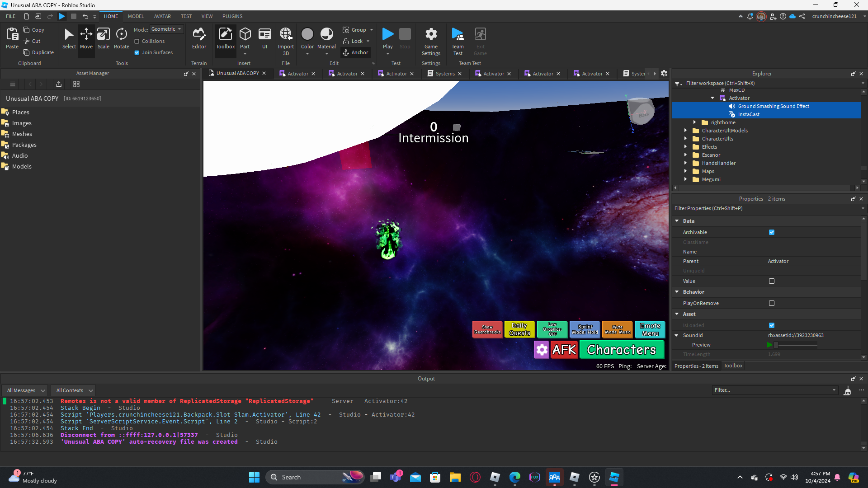Toggle the Value property checkbox
The width and height of the screenshot is (868, 488).
coord(772,281)
